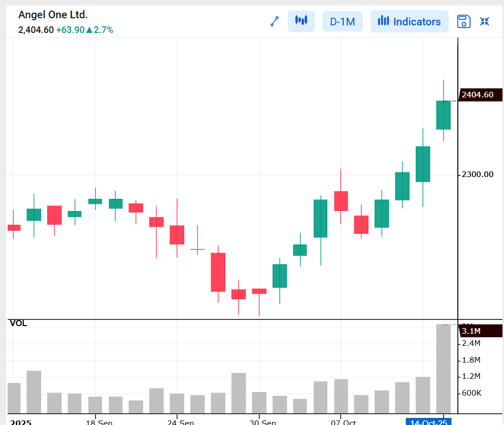
Task: Click the 600K volume axis label
Action: point(472,393)
